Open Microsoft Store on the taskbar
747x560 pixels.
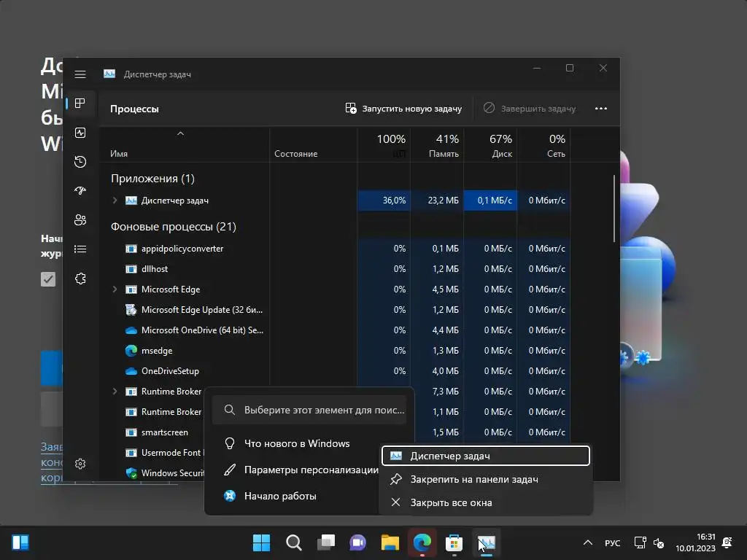tap(454, 542)
